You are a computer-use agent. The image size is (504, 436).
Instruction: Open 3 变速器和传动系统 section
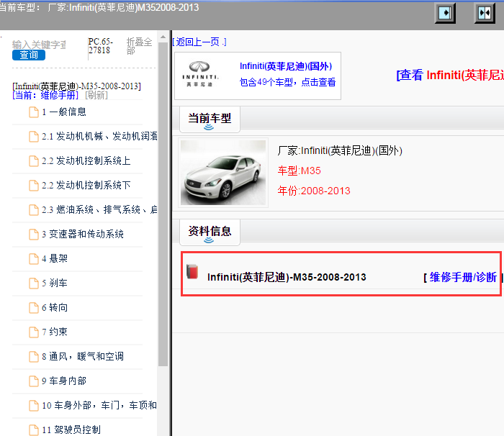tap(83, 234)
